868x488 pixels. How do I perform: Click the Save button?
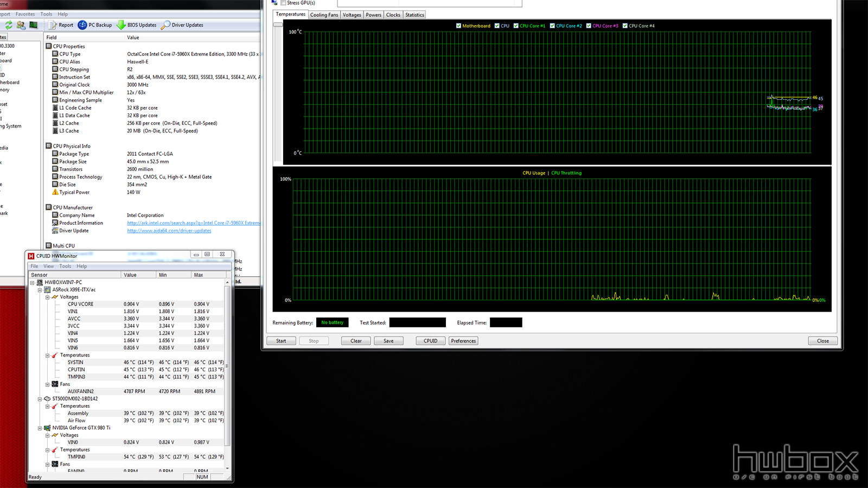pyautogui.click(x=388, y=341)
